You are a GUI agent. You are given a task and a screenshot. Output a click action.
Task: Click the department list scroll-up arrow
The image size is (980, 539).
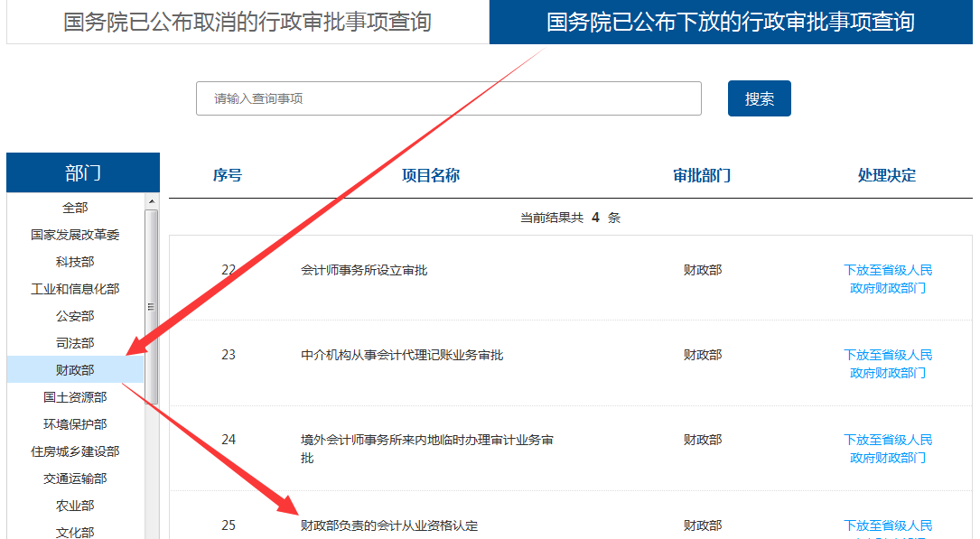[152, 201]
